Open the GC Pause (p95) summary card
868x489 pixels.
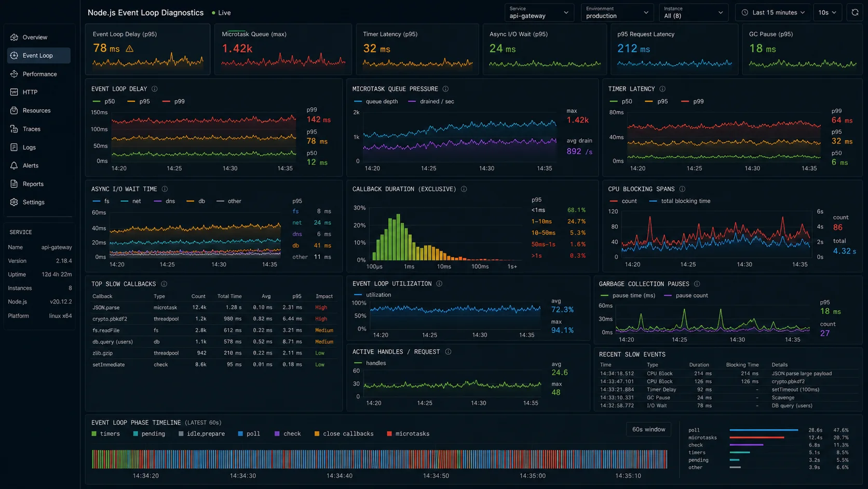pos(802,49)
